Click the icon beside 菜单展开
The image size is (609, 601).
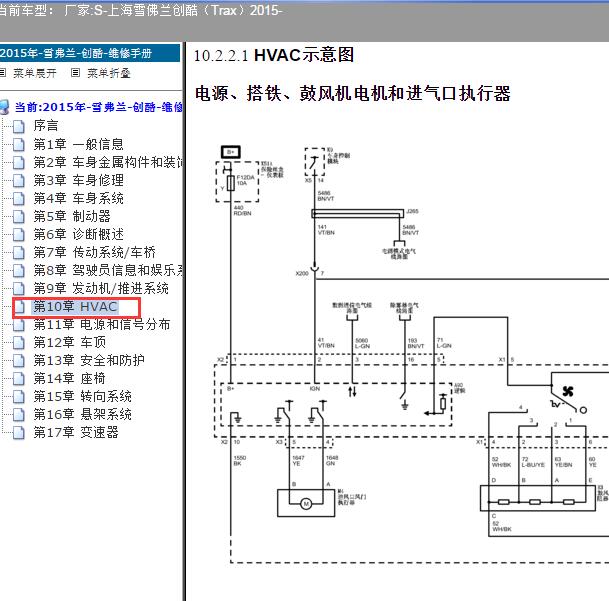click(3, 73)
